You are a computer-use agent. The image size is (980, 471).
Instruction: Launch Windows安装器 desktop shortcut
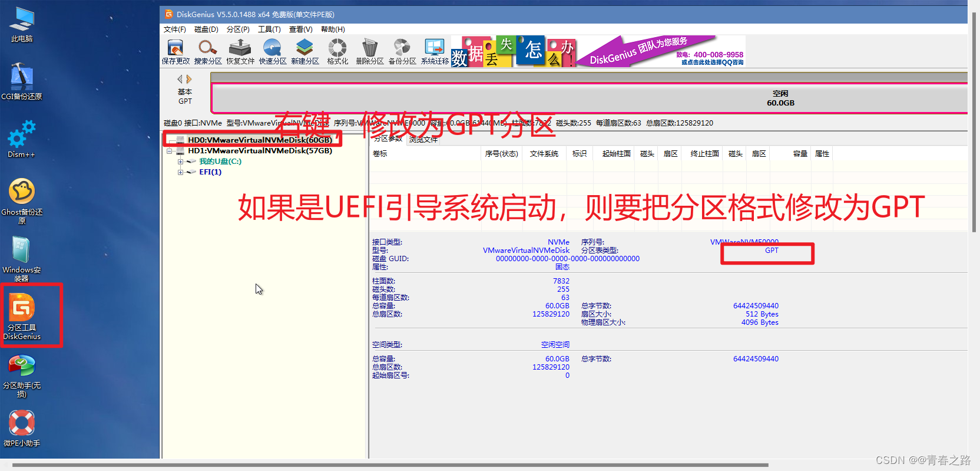(22, 258)
